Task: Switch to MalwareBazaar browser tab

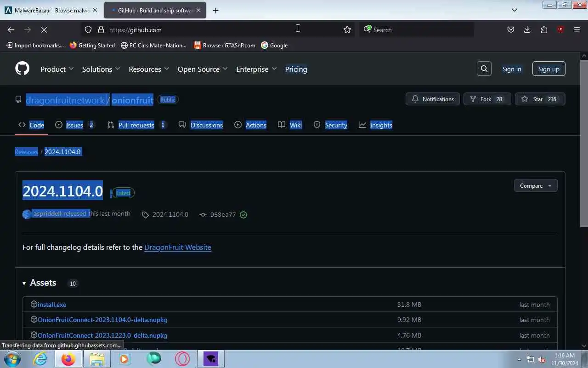Action: coord(51,10)
